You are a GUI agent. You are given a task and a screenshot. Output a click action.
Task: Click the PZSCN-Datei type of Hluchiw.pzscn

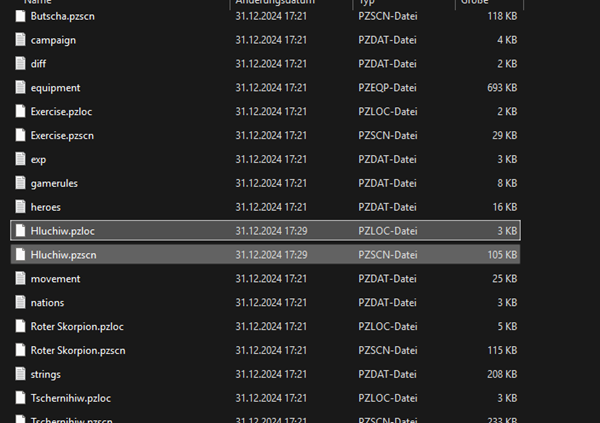point(388,255)
